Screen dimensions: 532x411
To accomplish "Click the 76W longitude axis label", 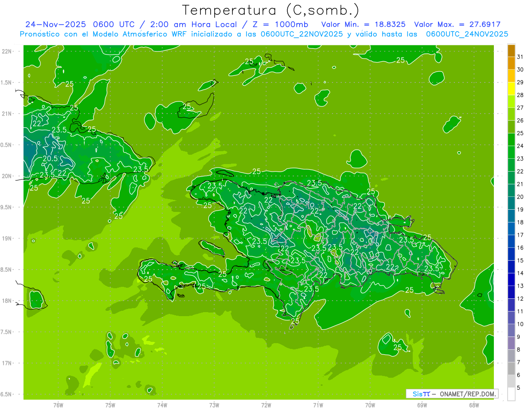I will (58, 405).
